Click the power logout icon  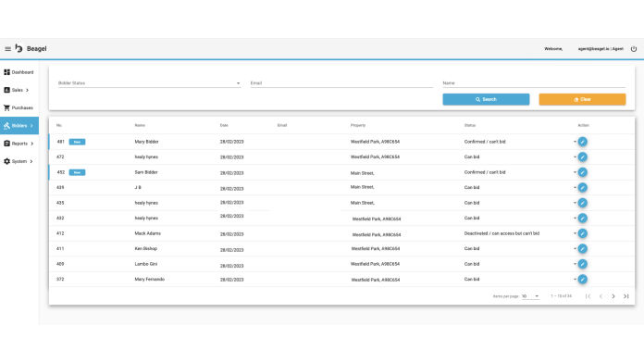tap(634, 49)
